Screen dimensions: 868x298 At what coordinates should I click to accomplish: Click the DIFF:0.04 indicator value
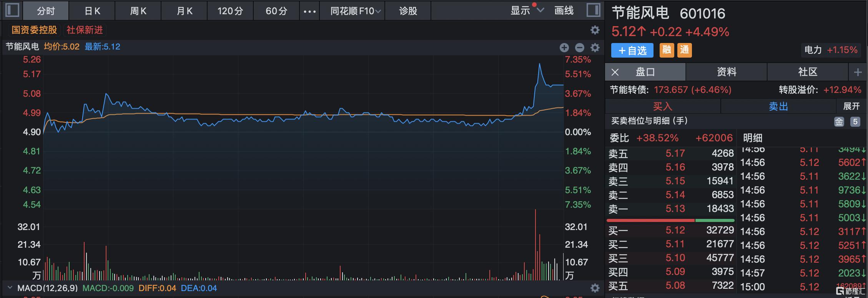[157, 288]
